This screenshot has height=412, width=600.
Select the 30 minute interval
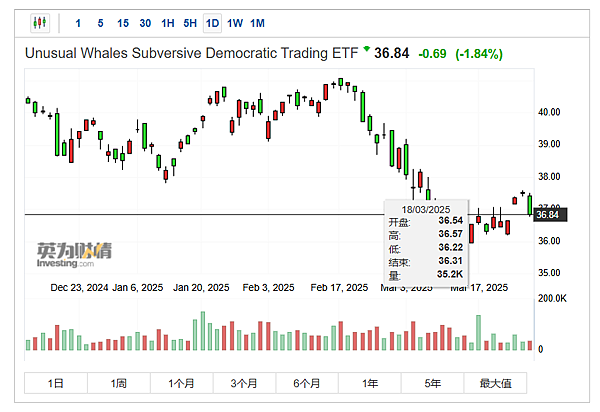(x=145, y=23)
